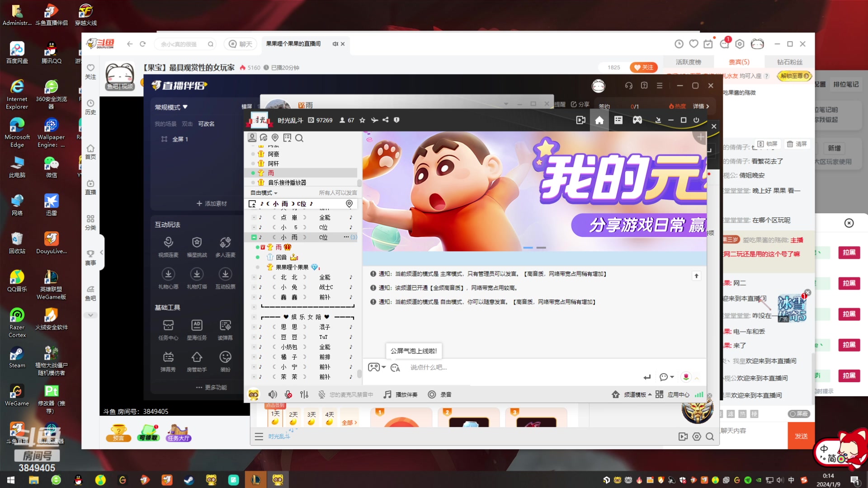Switch to 贵宾(5) tab
Image resolution: width=868 pixels, height=488 pixels.
[739, 62]
